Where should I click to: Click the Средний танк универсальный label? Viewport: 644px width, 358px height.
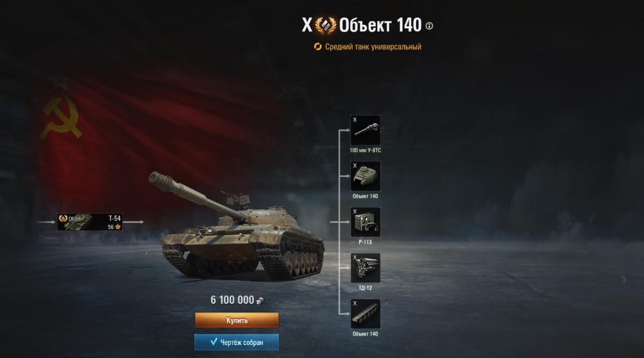[x=373, y=47]
